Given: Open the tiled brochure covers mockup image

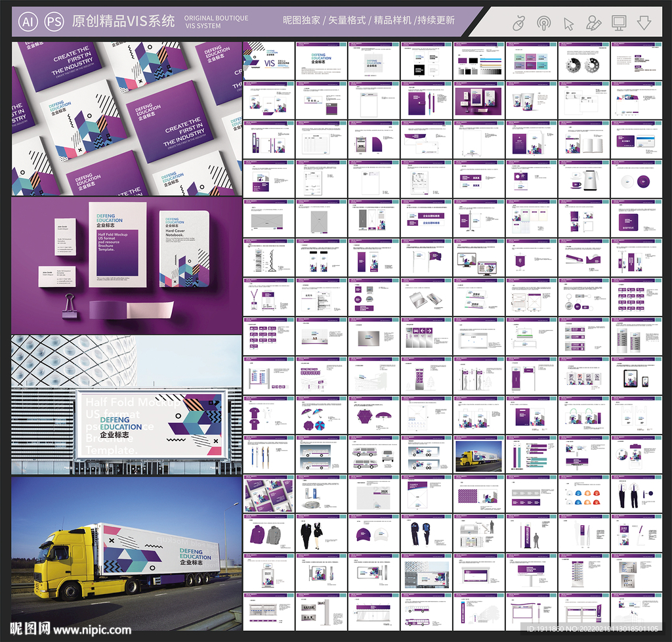Looking at the screenshot, I should click(127, 119).
